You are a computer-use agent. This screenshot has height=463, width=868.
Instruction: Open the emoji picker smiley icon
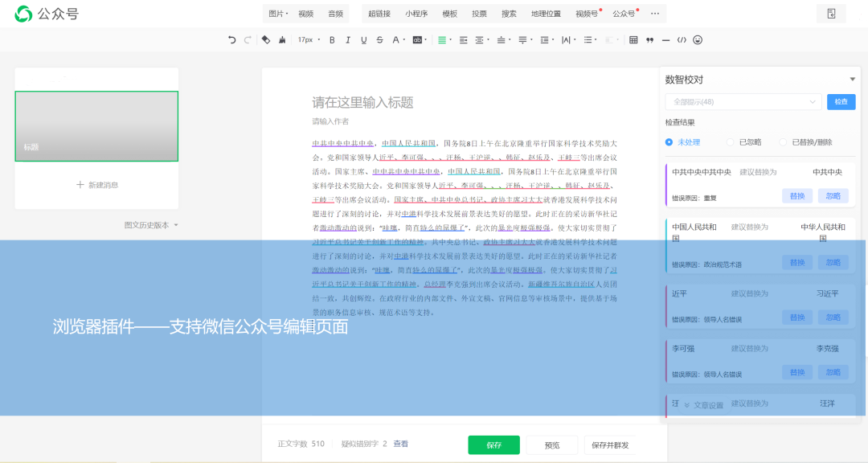(x=698, y=40)
